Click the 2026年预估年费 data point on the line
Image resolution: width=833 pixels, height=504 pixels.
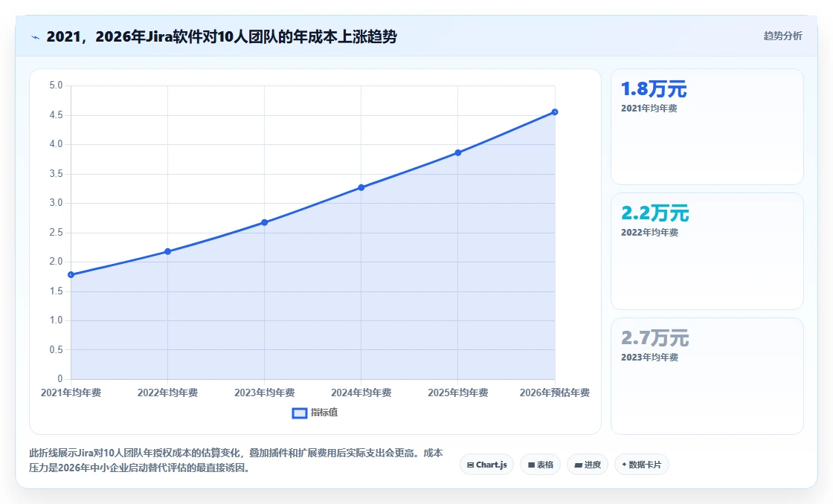pos(555,112)
